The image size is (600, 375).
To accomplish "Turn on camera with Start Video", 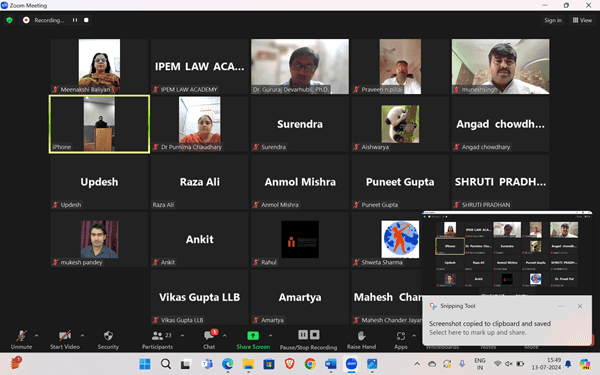I will coord(65,336).
